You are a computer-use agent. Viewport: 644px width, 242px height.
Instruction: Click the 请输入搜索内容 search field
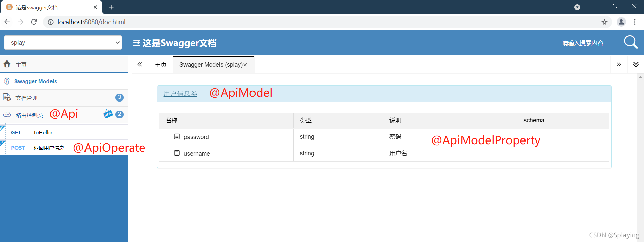click(x=582, y=43)
